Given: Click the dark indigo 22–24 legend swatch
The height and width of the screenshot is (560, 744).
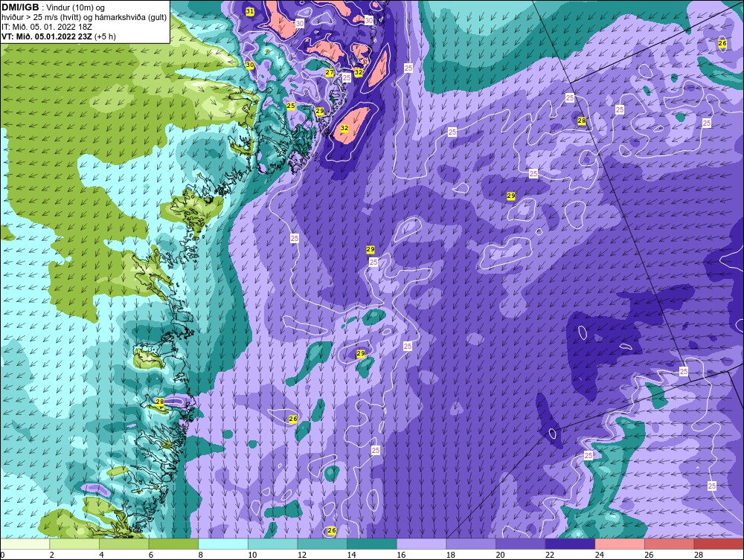Looking at the screenshot, I should click(x=571, y=544).
